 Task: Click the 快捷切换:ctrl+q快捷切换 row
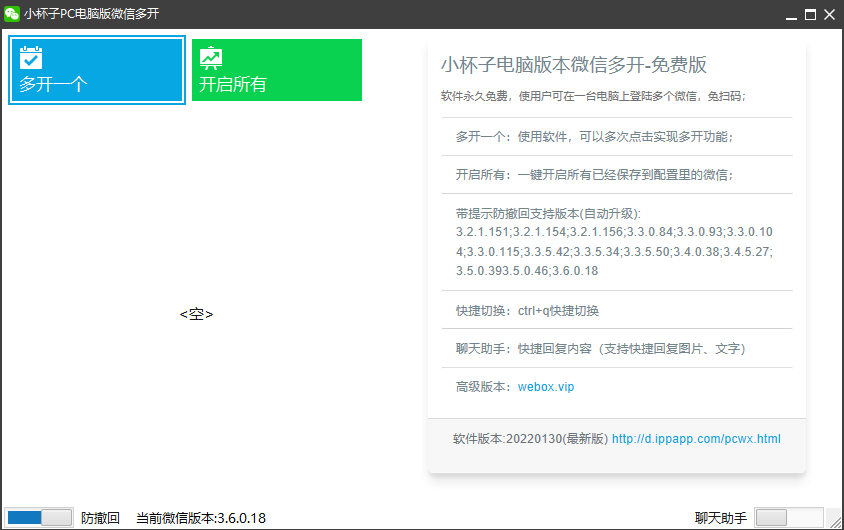point(617,311)
